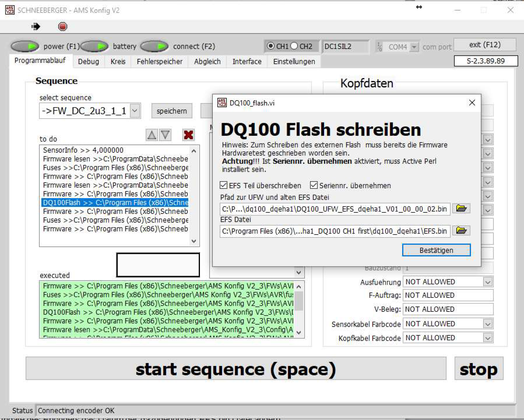Select the CH2 radio button
Viewport: 524px width, 420px height.
(294, 46)
